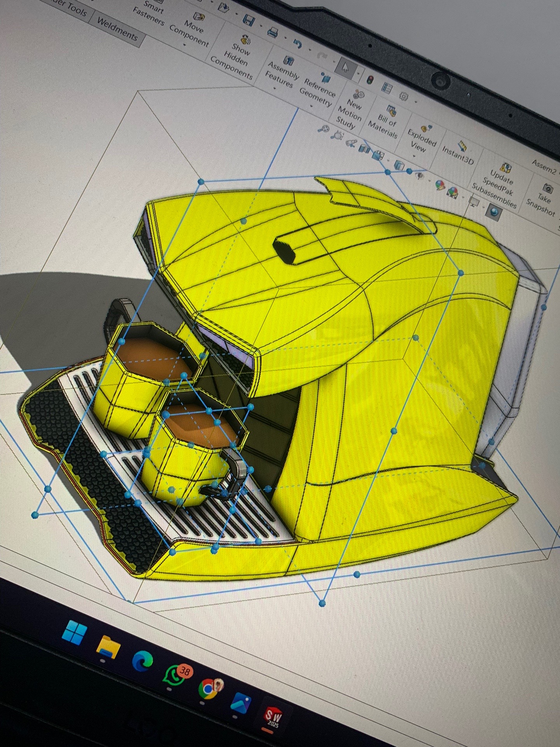Open the Options gear dropdown arrow

(x=415, y=102)
